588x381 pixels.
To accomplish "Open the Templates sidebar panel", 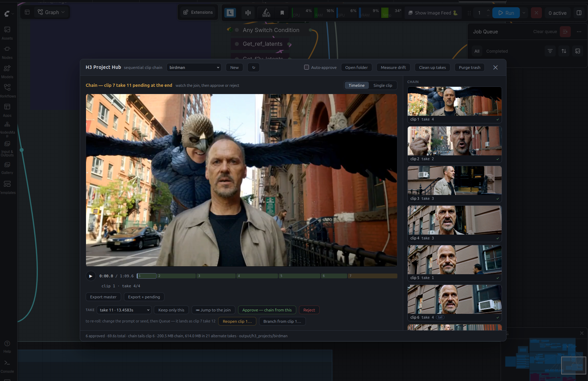I will pyautogui.click(x=7, y=187).
